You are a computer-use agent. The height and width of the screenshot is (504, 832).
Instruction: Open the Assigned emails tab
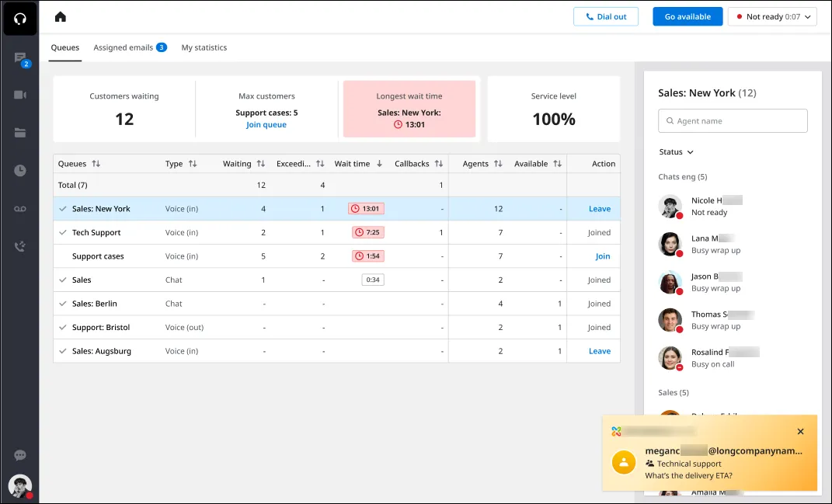pyautogui.click(x=130, y=47)
